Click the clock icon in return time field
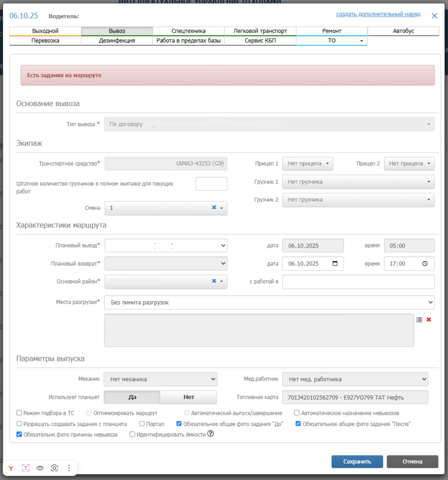The image size is (448, 480). [424, 264]
